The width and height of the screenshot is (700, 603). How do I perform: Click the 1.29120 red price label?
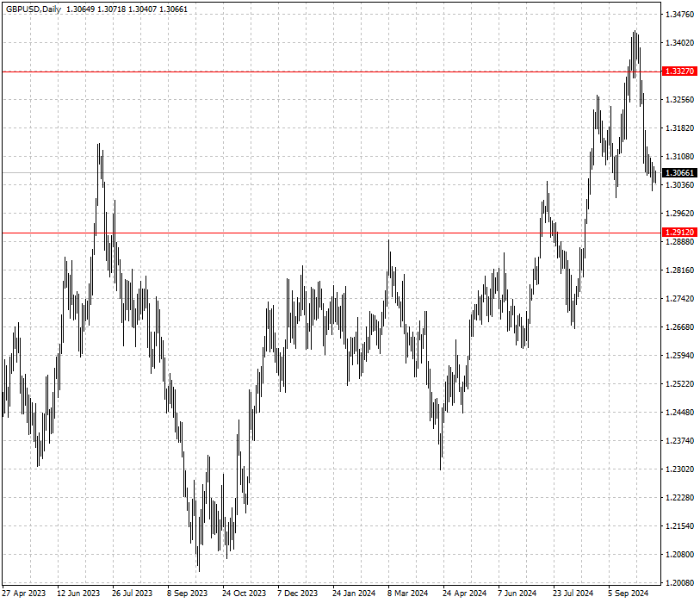coord(679,233)
